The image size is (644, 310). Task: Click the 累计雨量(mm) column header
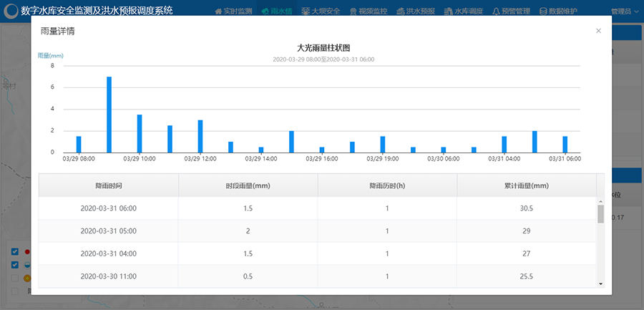pyautogui.click(x=526, y=185)
